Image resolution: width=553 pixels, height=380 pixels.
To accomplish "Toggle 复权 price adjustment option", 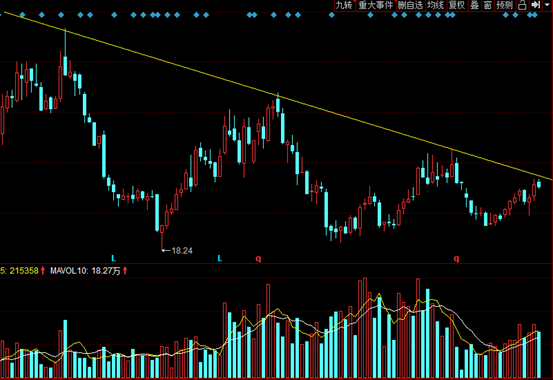I will click(457, 5).
